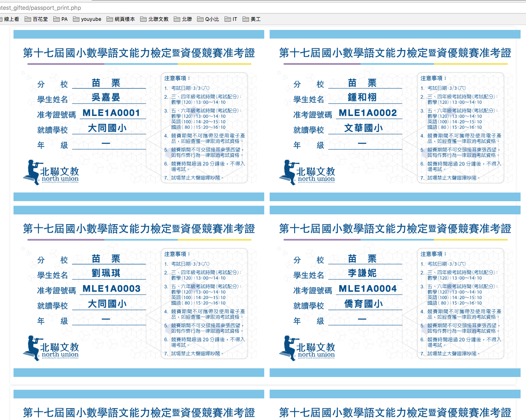Open the IT bookmark folder

pyautogui.click(x=231, y=19)
